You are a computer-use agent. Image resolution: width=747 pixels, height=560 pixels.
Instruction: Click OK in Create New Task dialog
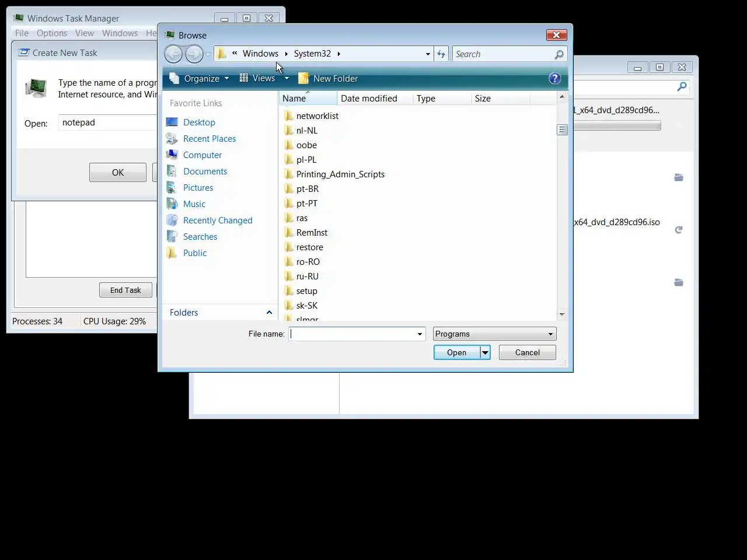[x=118, y=173]
